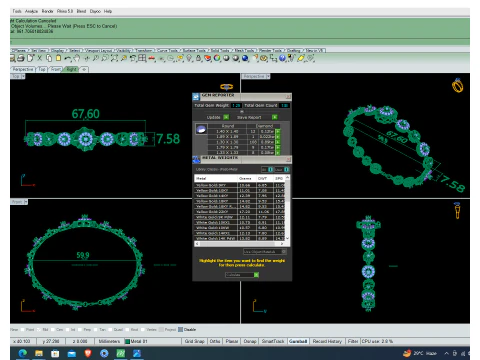Click the blue Help question-mark icon
This screenshot has height=360, width=480.
[x=282, y=58]
